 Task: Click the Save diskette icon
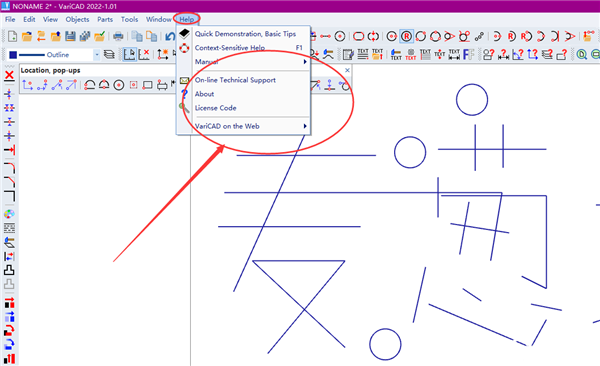(70, 36)
